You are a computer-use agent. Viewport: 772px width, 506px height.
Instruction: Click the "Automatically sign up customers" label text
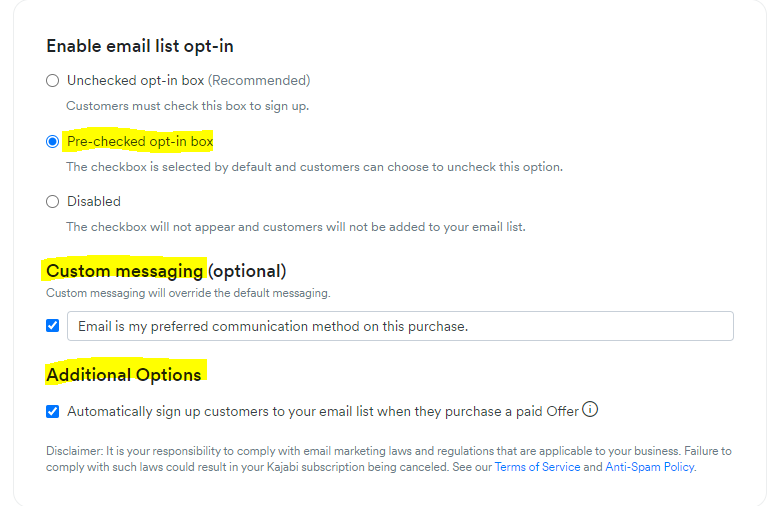pos(322,411)
